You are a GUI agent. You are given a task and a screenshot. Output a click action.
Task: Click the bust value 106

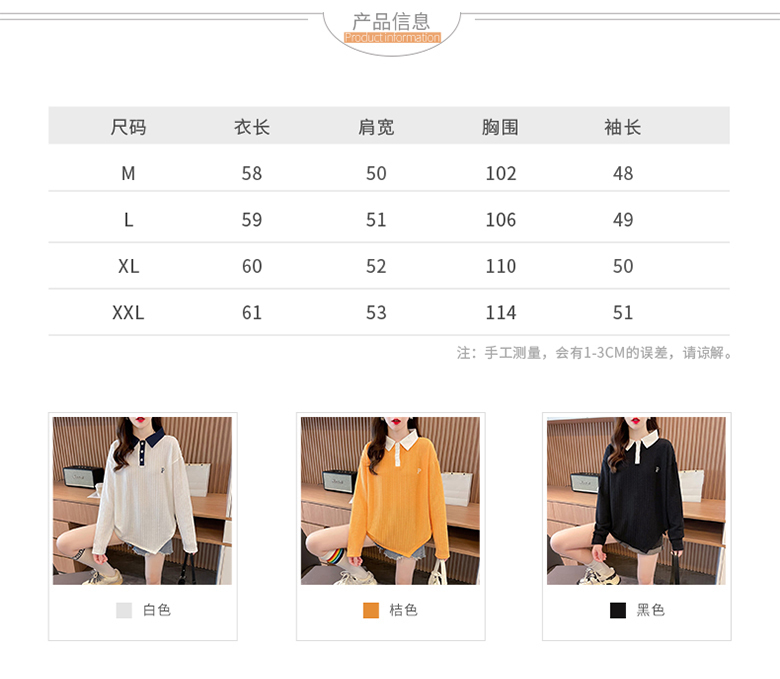[501, 220]
